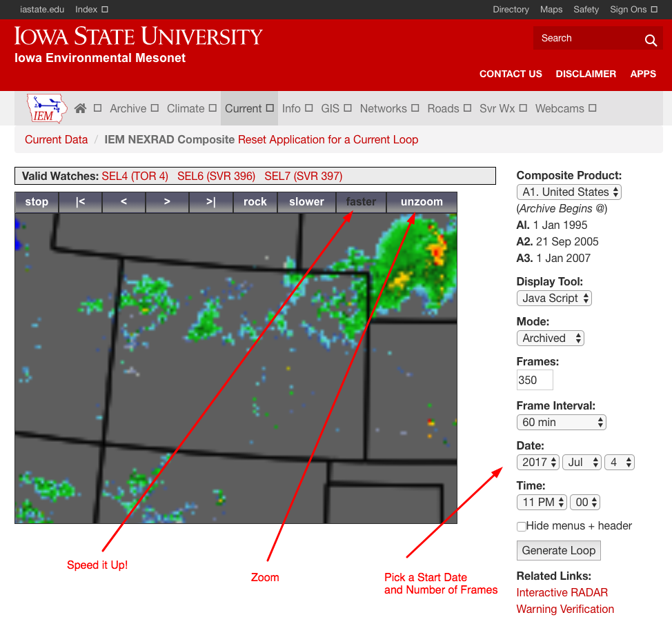Open Frame Interval dropdown
The image size is (672, 626).
[x=562, y=422]
